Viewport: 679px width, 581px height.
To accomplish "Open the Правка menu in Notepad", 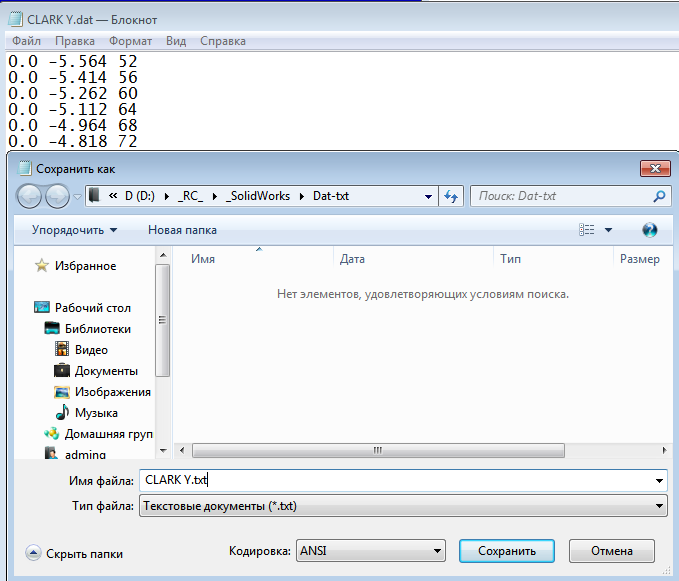I will coord(75,41).
